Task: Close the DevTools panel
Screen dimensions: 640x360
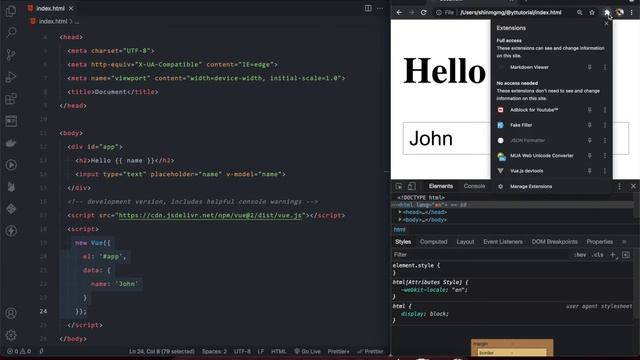Action: click(633, 187)
